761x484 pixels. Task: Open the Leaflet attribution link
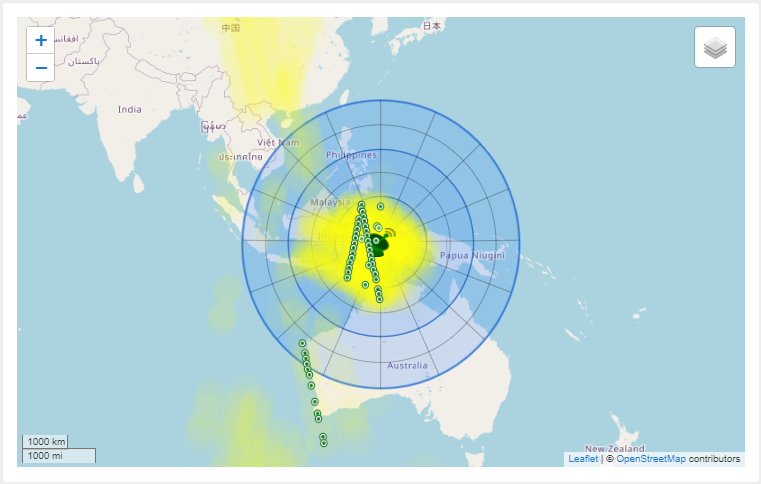583,459
